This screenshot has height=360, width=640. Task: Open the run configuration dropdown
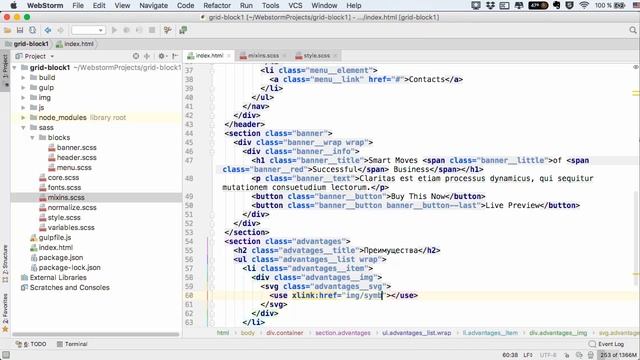click(88, 30)
